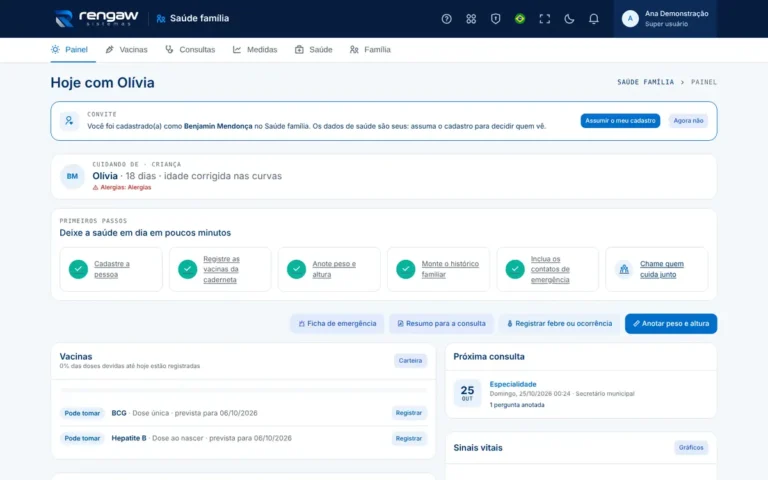This screenshot has height=480, width=768.
Task: Click the BM avatar of Olívia
Action: point(72,176)
